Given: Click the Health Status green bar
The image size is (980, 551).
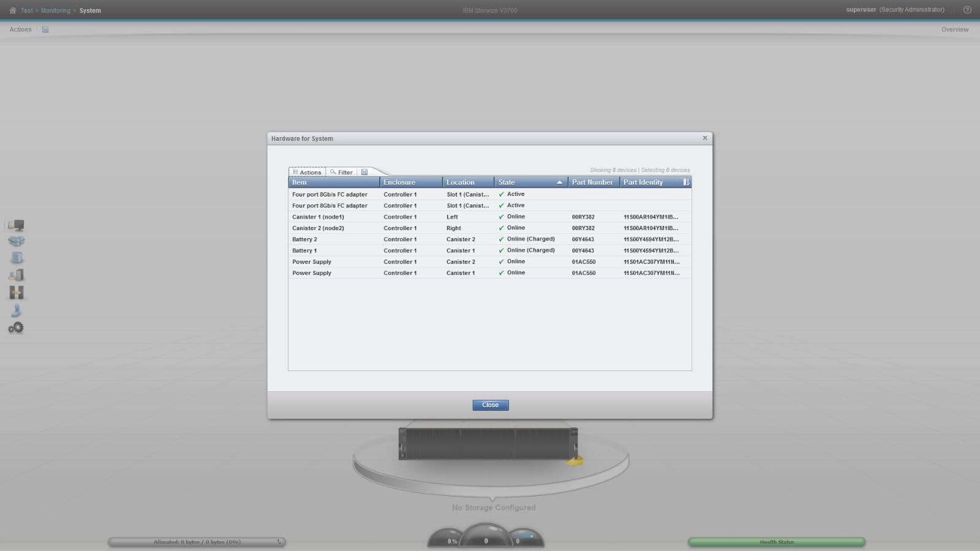Looking at the screenshot, I should (x=776, y=542).
